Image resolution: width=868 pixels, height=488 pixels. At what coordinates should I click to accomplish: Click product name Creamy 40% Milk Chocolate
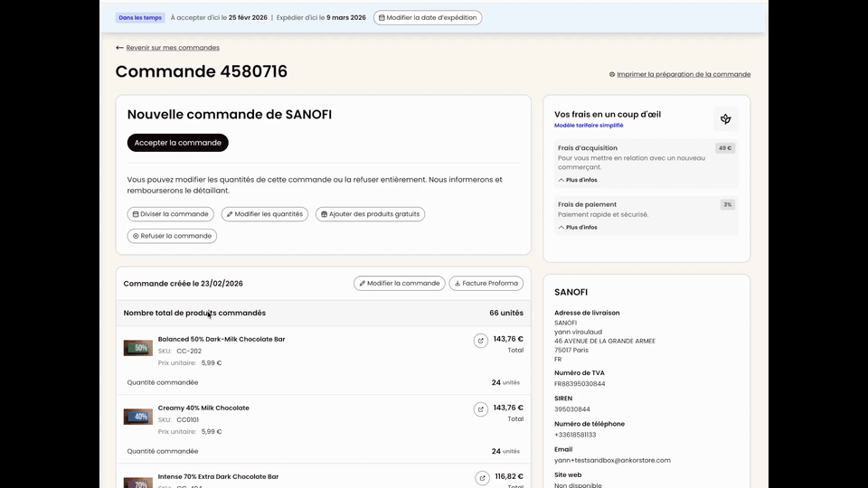[203, 408]
